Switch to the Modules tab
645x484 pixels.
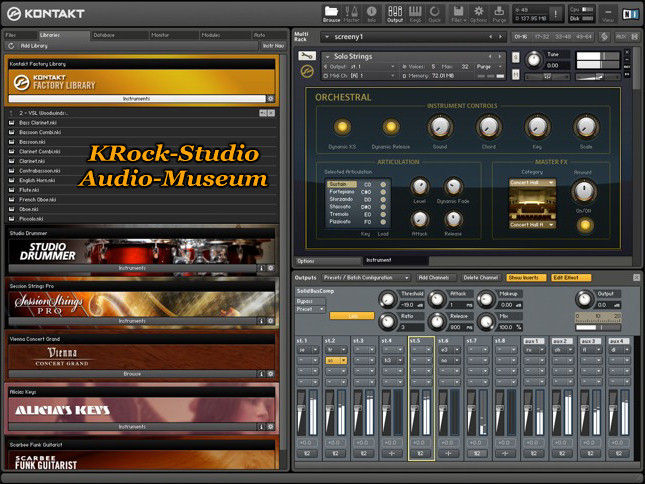coord(225,35)
